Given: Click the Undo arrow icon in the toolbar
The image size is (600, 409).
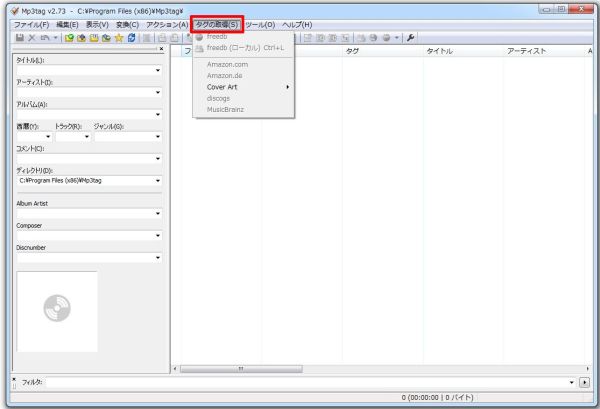Looking at the screenshot, I should point(45,38).
